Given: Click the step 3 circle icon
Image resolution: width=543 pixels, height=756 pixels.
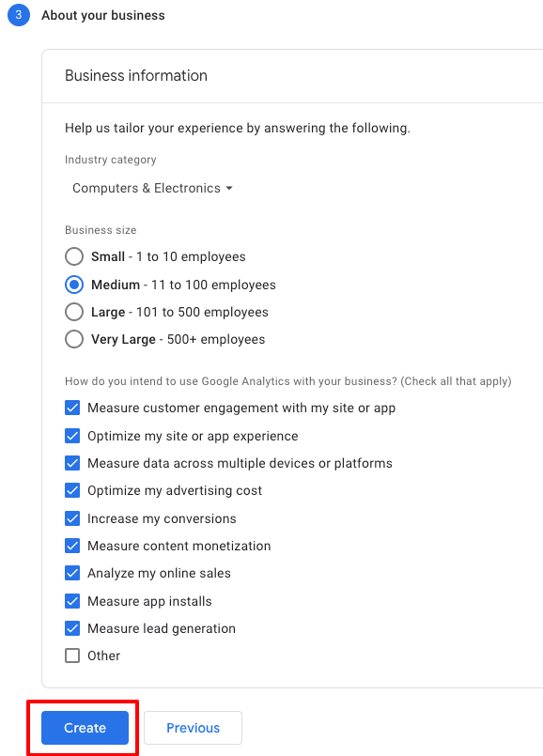Looking at the screenshot, I should [19, 15].
